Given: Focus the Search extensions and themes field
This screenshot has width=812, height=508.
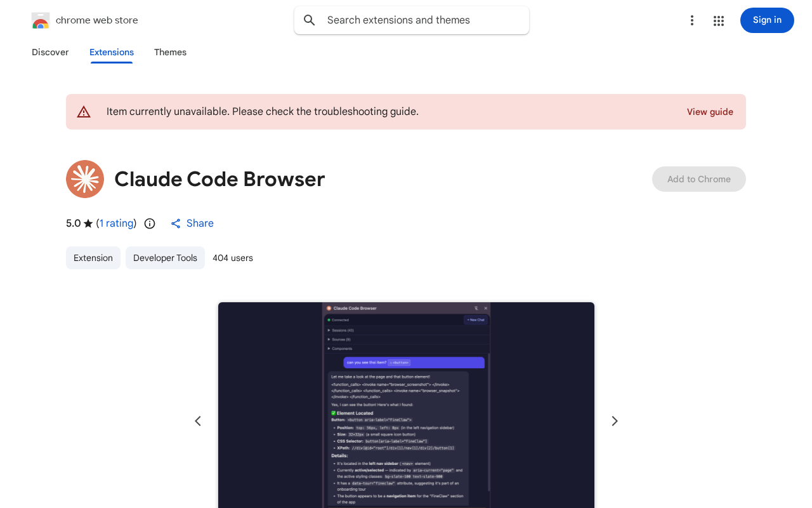Looking at the screenshot, I should click(412, 20).
